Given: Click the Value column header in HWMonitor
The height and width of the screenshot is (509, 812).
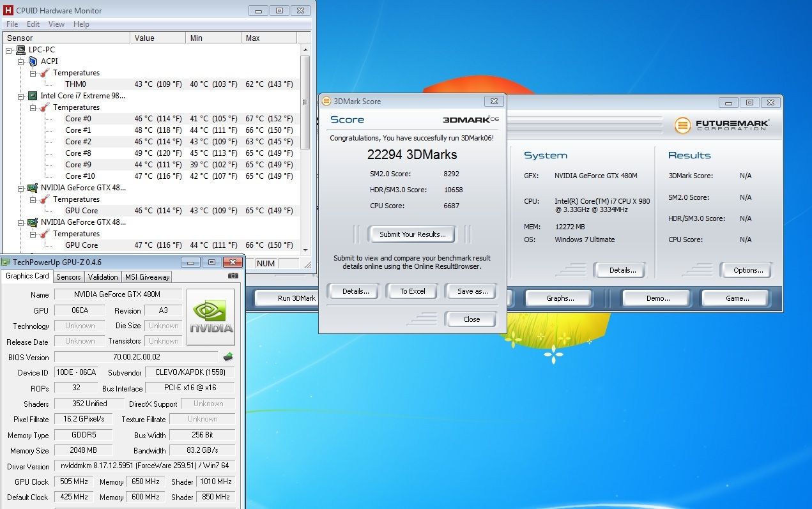Looking at the screenshot, I should 157,38.
